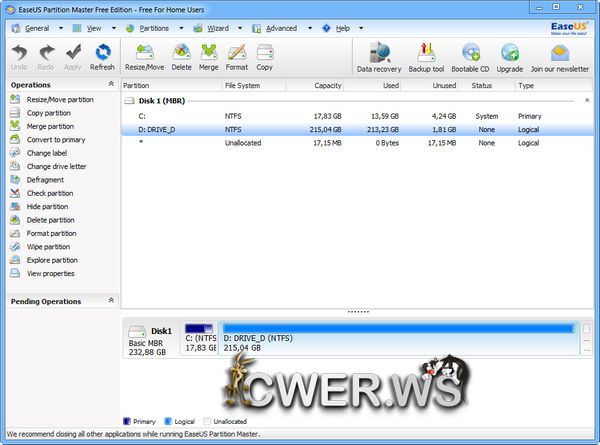
Task: Collapse the Disk 1 (MBR) group
Action: (x=587, y=101)
